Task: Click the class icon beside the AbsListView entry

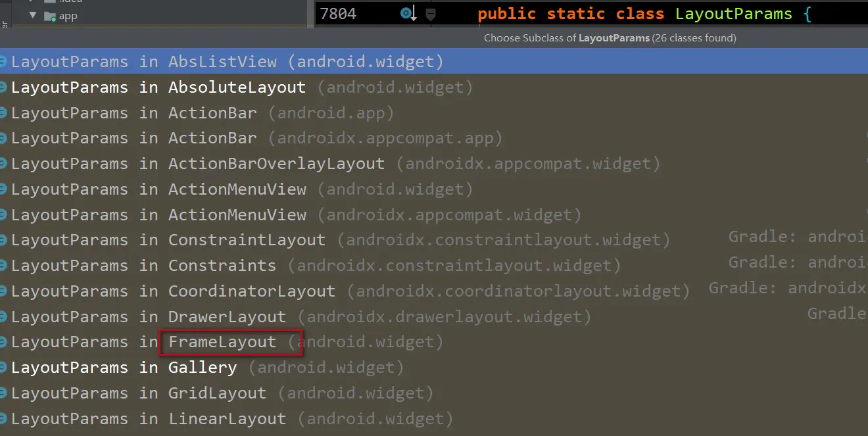Action: pos(3,62)
